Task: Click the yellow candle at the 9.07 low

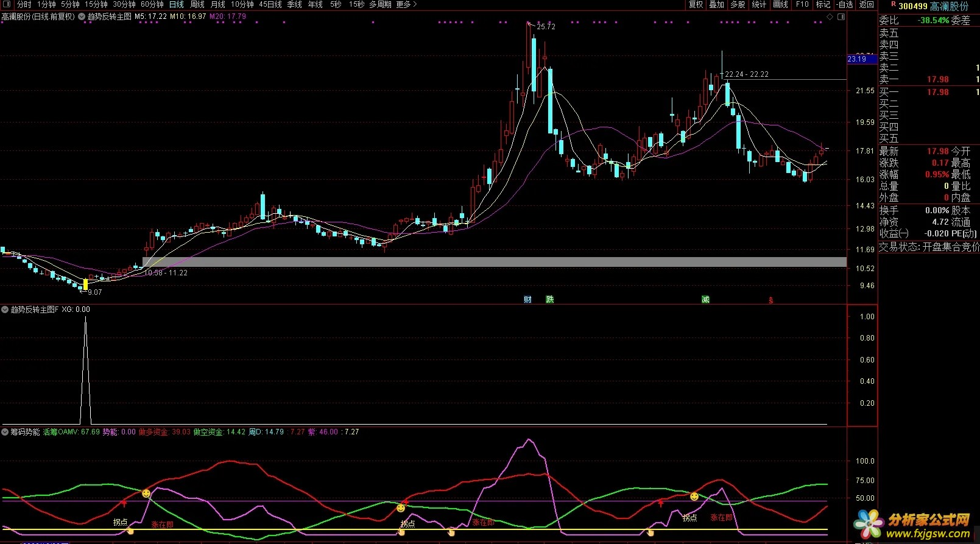Action: click(85, 284)
